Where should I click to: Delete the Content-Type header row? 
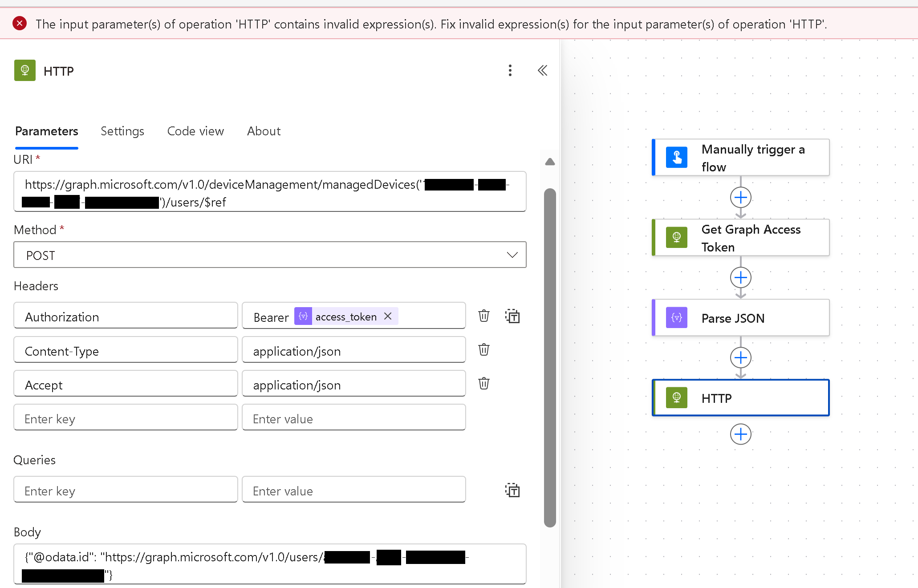tap(484, 350)
